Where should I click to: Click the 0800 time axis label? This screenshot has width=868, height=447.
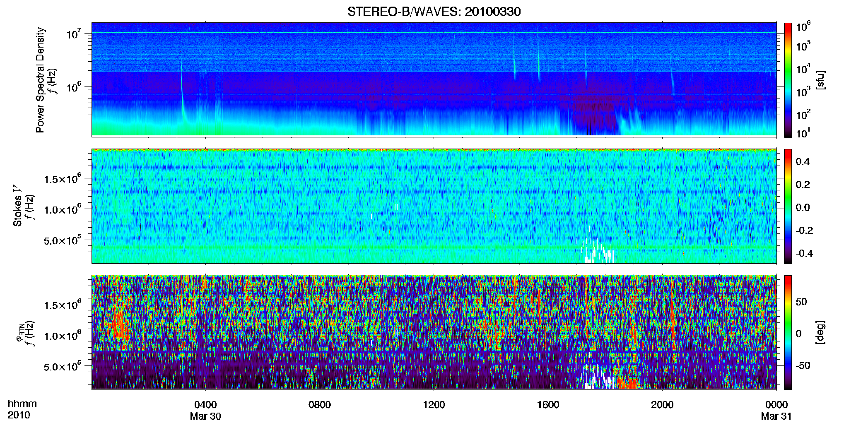click(320, 405)
